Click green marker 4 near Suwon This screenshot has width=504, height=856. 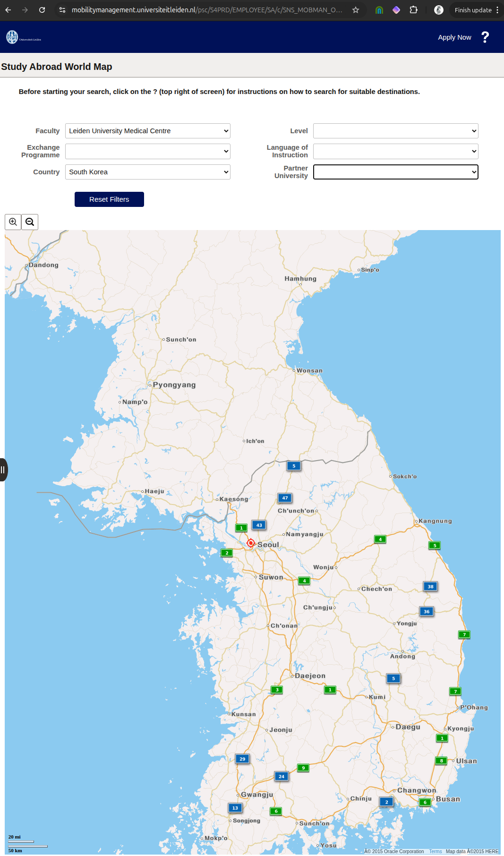[304, 581]
